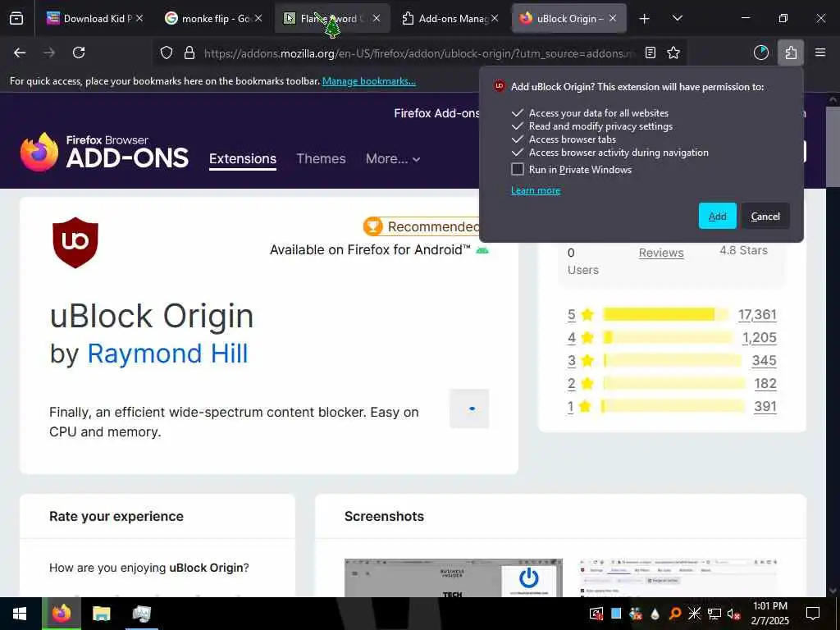Bookmark this page with the star icon
840x630 pixels.
(673, 52)
